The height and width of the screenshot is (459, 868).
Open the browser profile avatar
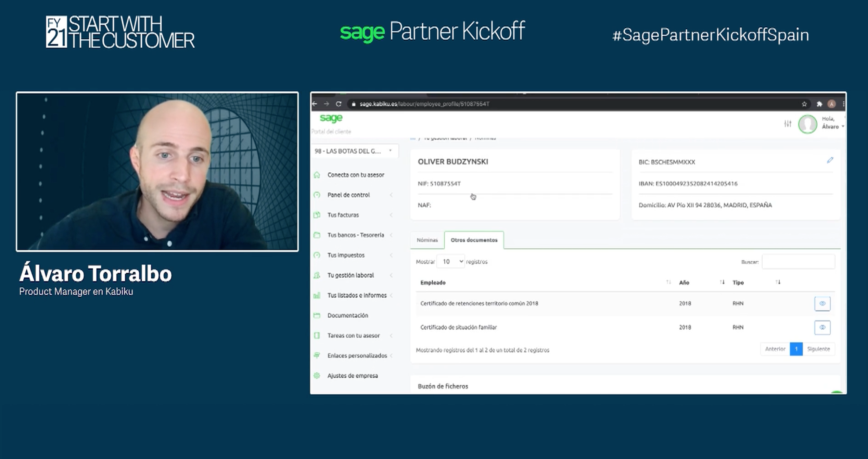click(x=831, y=104)
